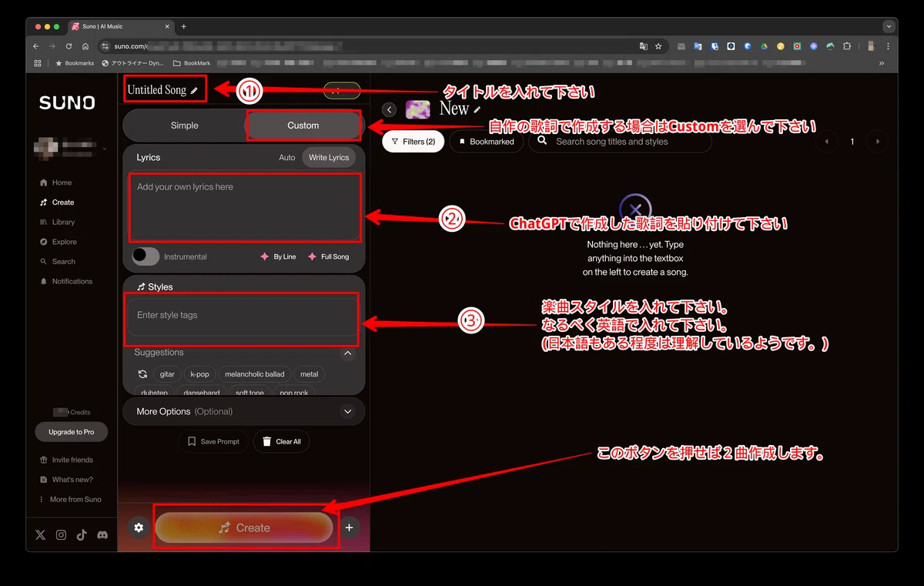The width and height of the screenshot is (924, 586).
Task: Click the browser home button
Action: (85, 46)
